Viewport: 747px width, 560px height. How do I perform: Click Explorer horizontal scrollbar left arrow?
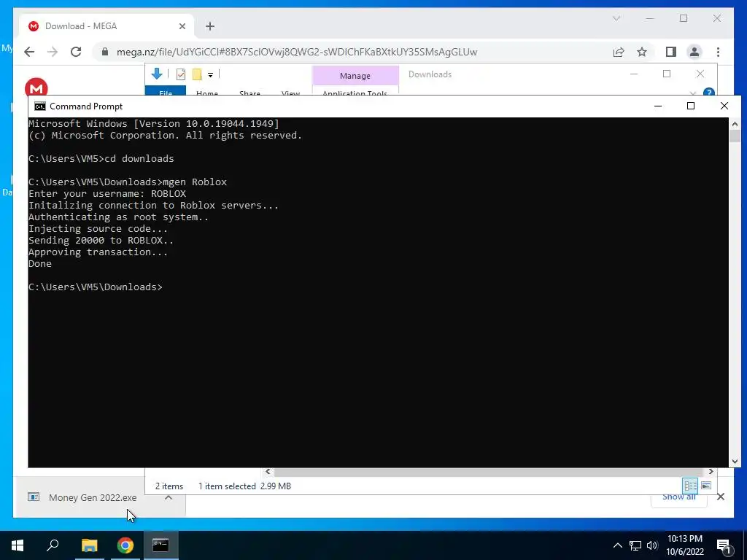pyautogui.click(x=268, y=472)
